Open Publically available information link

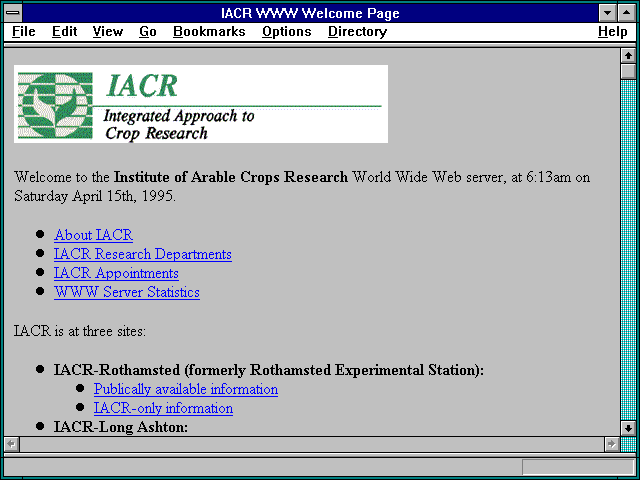click(186, 389)
